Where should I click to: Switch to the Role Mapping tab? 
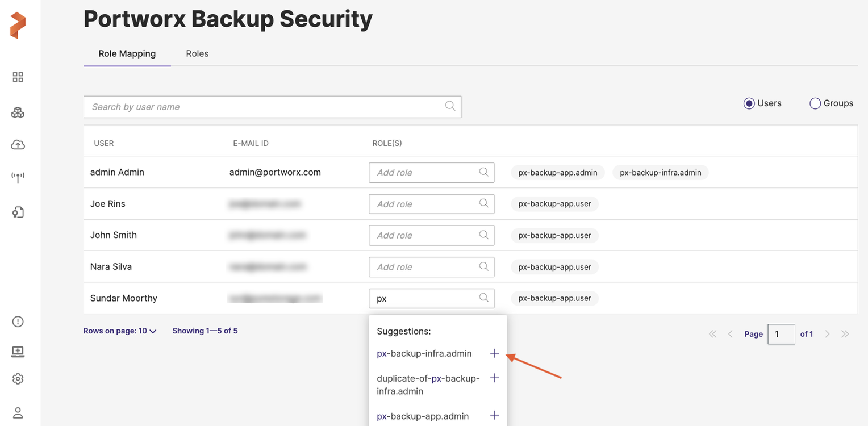[x=127, y=54]
